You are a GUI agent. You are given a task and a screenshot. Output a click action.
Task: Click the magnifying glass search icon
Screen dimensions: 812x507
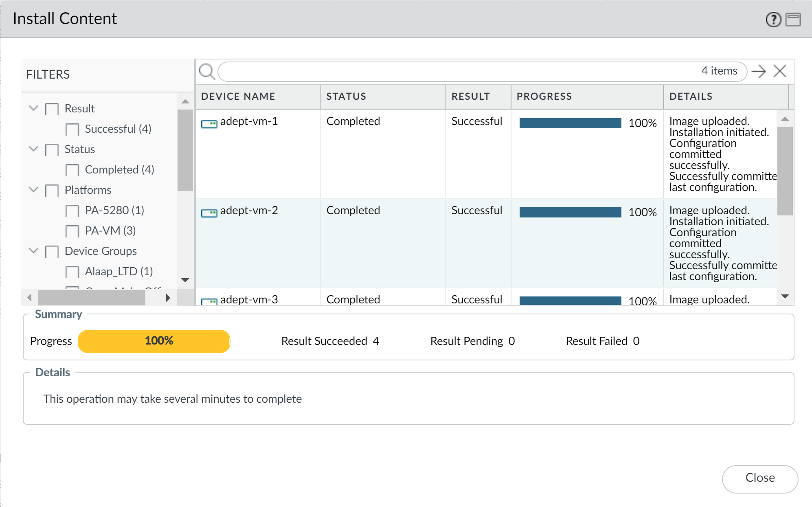207,72
